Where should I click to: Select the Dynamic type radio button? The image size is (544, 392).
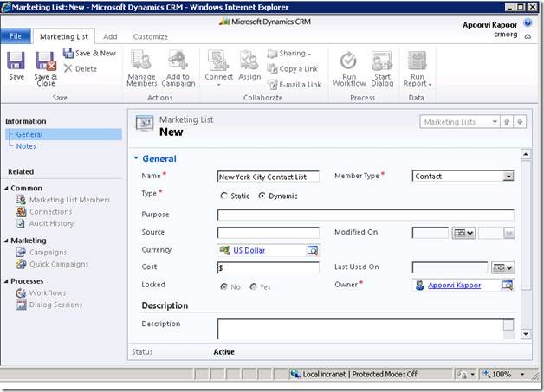point(262,196)
